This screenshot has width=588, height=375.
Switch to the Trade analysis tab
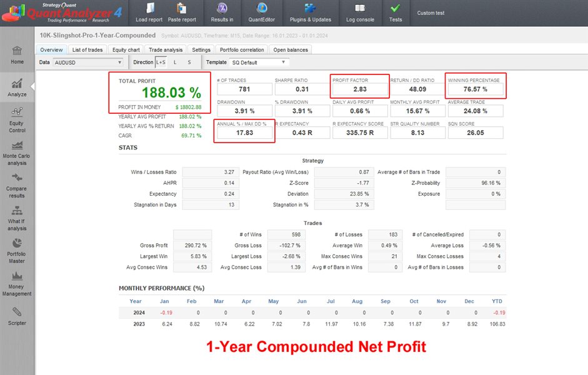click(166, 49)
